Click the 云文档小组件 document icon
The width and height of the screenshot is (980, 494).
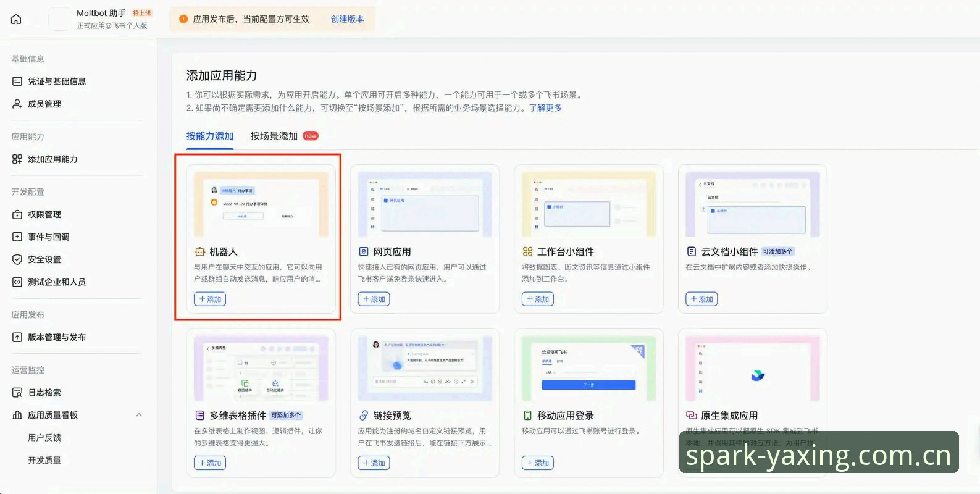click(x=692, y=252)
